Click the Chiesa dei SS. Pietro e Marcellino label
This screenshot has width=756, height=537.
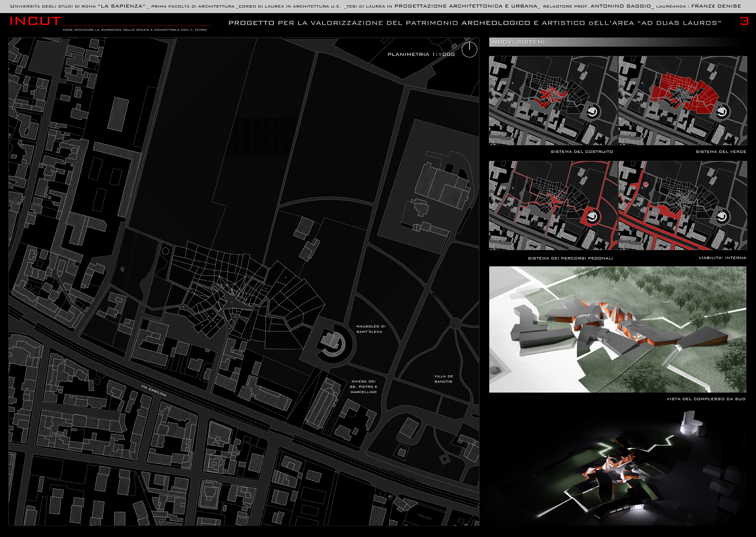pyautogui.click(x=363, y=387)
